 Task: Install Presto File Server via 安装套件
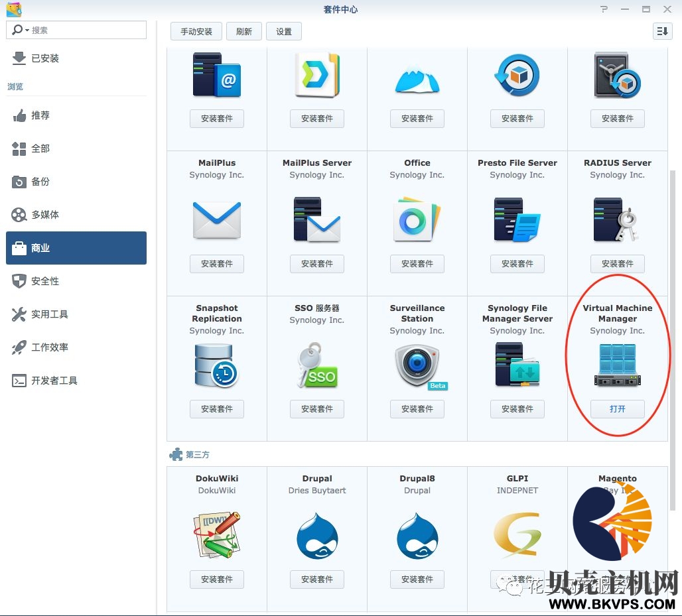[517, 264]
